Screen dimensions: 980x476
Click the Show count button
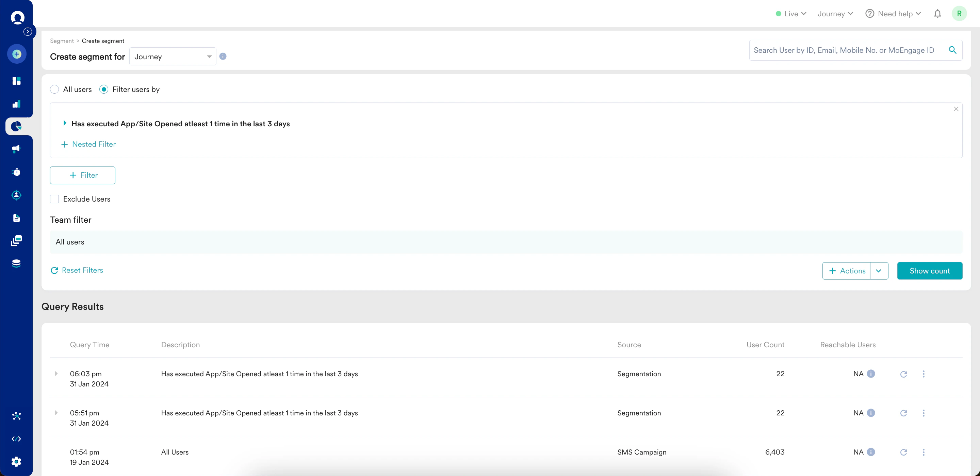coord(930,271)
